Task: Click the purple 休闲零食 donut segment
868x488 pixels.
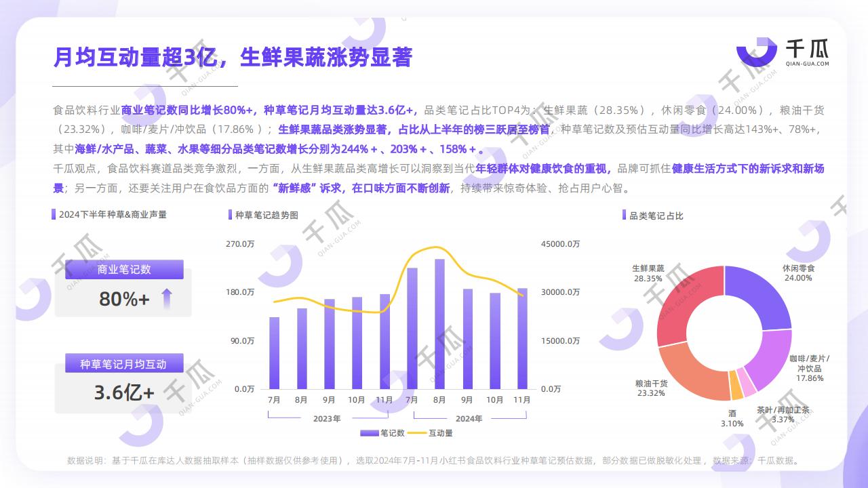Action: [x=762, y=293]
